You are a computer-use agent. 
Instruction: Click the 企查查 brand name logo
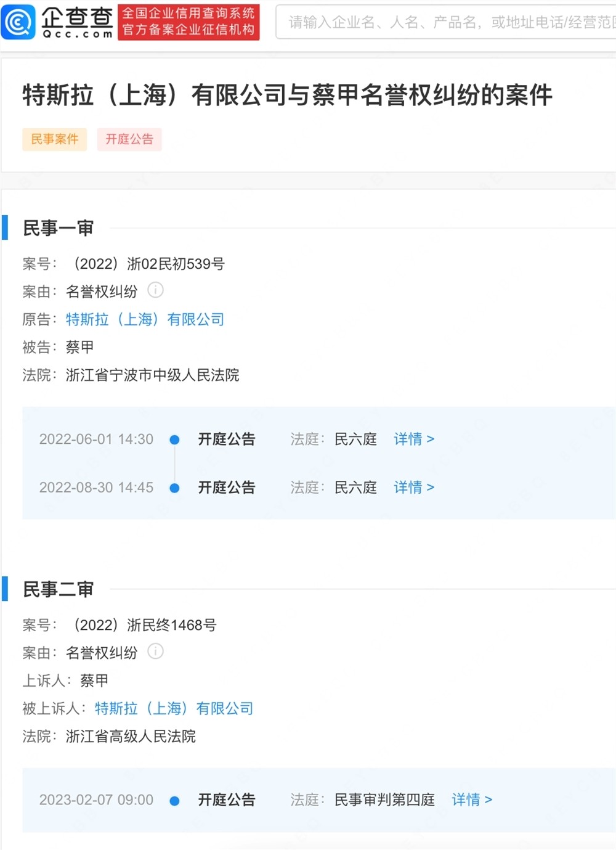point(77,22)
